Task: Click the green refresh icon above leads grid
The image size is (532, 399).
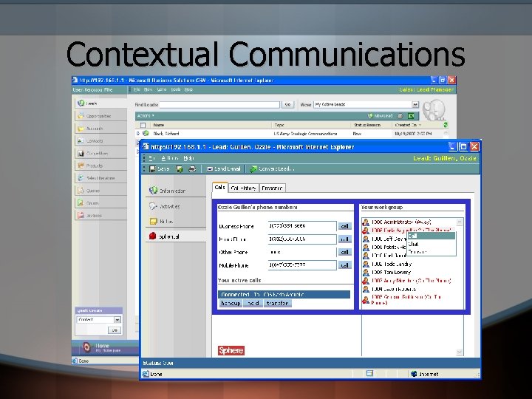Action: pyautogui.click(x=446, y=125)
